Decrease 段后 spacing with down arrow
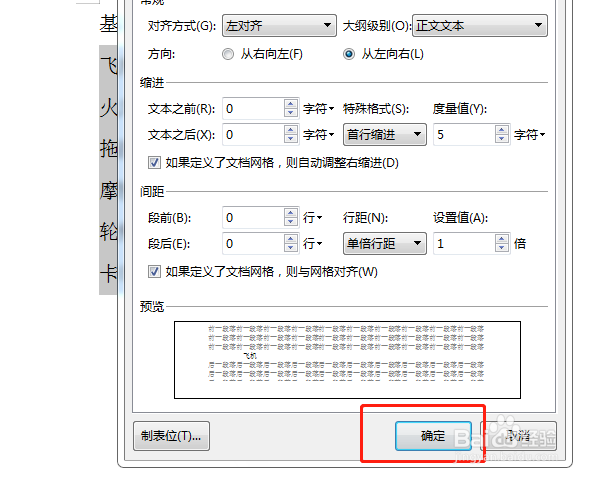Screen dimensions: 592x478 click(290, 248)
